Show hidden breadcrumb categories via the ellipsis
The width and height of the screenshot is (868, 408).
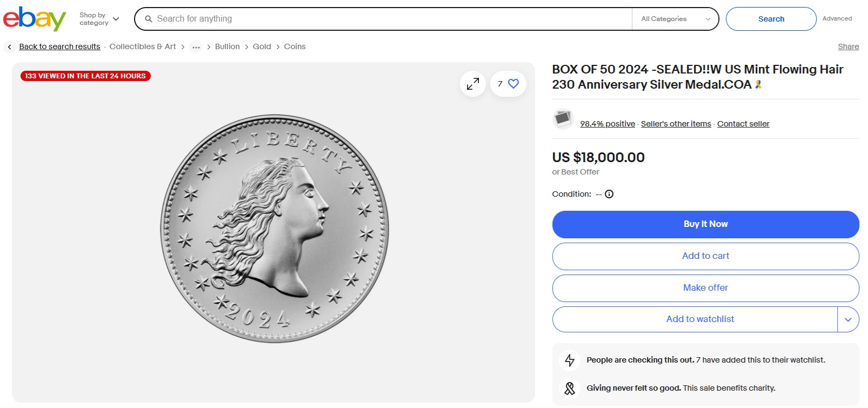196,47
